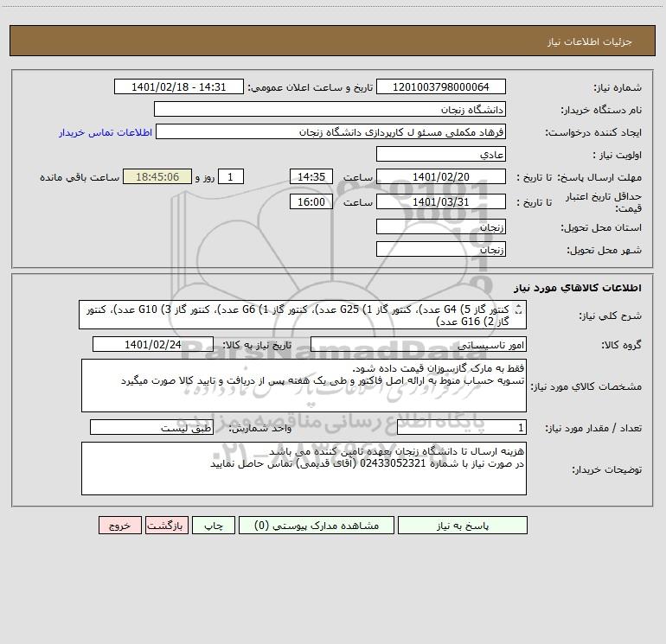Click the اولویت نیاز label
This screenshot has width=666, height=644.
point(617,156)
